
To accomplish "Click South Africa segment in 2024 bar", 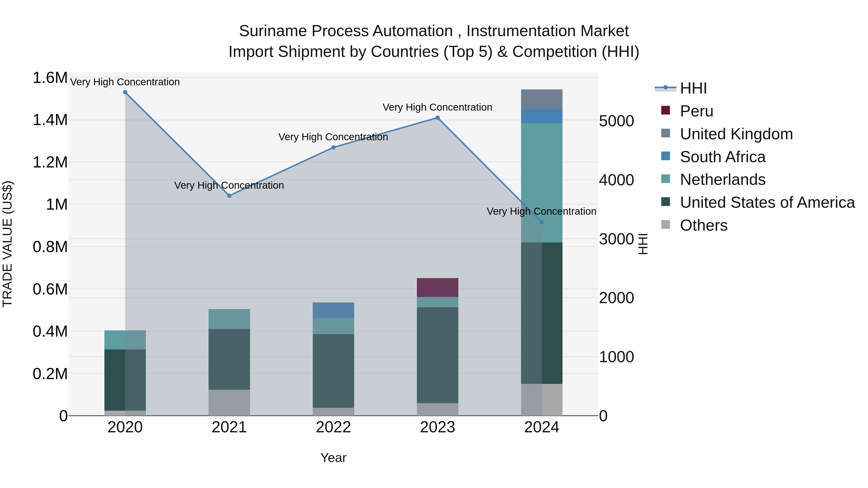I will point(542,116).
